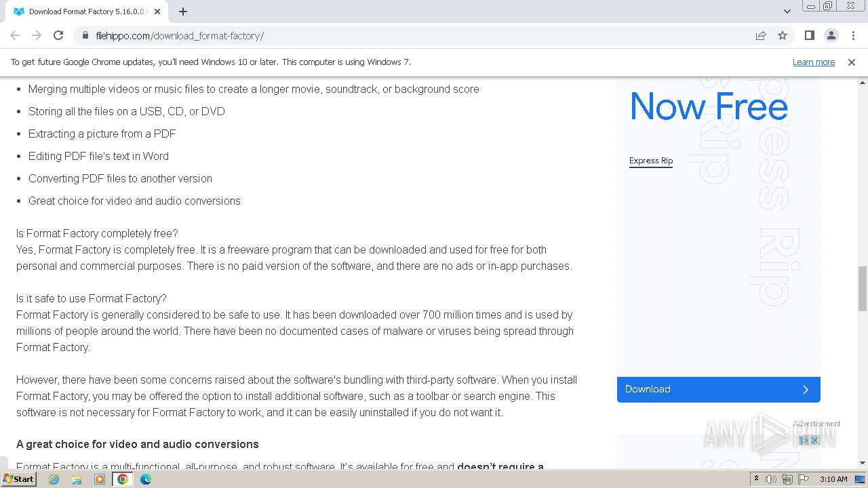The height and width of the screenshot is (488, 868).
Task: Open a new tab with plus button
Action: point(183,12)
